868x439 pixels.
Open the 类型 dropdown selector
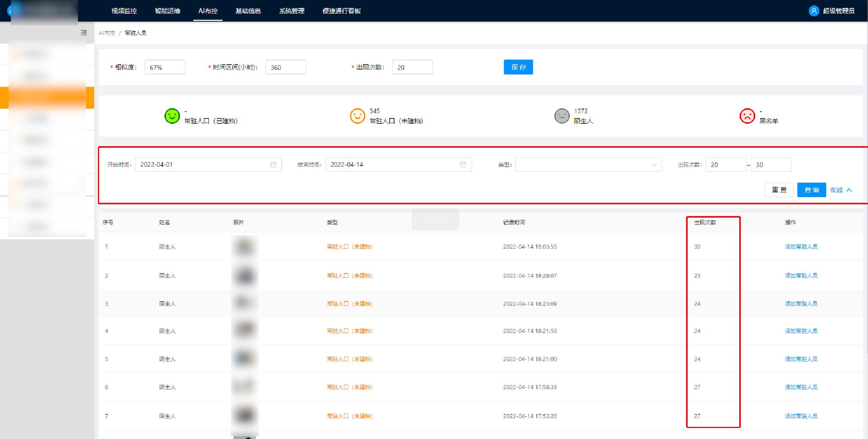point(588,164)
